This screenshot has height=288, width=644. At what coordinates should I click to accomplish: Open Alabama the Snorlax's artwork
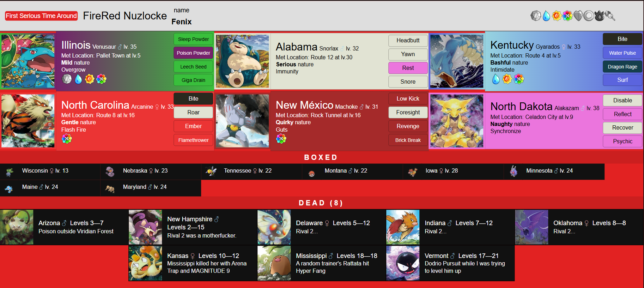(242, 61)
